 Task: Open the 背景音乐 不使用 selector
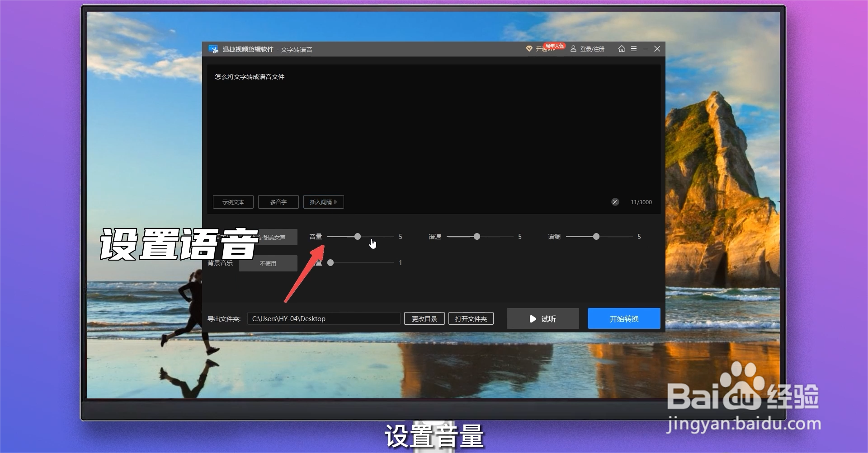[x=268, y=263]
